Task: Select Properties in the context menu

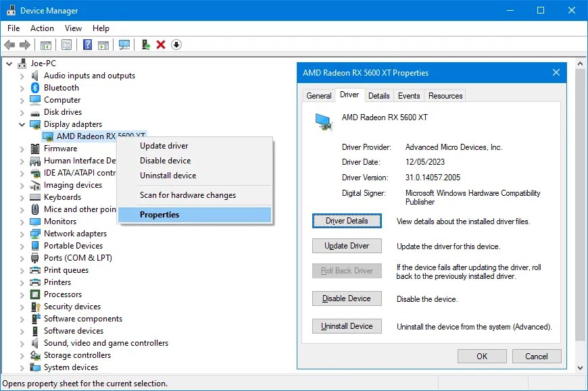Action: coord(195,215)
